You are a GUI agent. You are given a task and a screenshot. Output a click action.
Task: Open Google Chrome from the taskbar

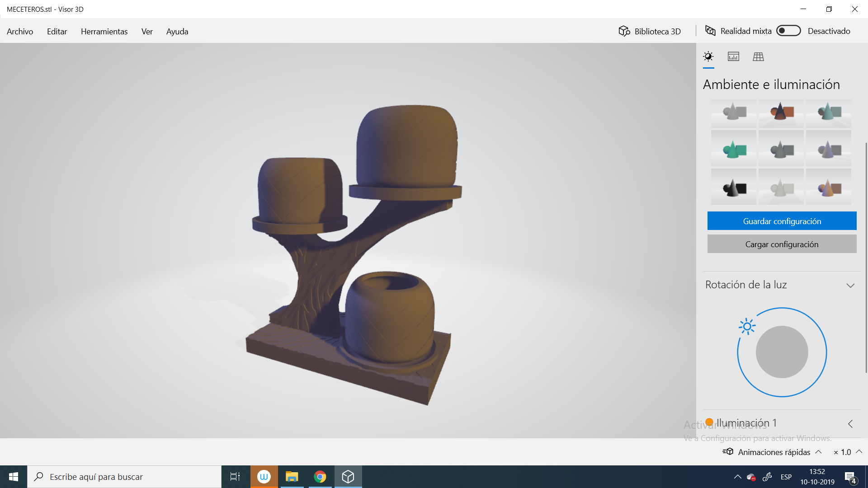(320, 477)
